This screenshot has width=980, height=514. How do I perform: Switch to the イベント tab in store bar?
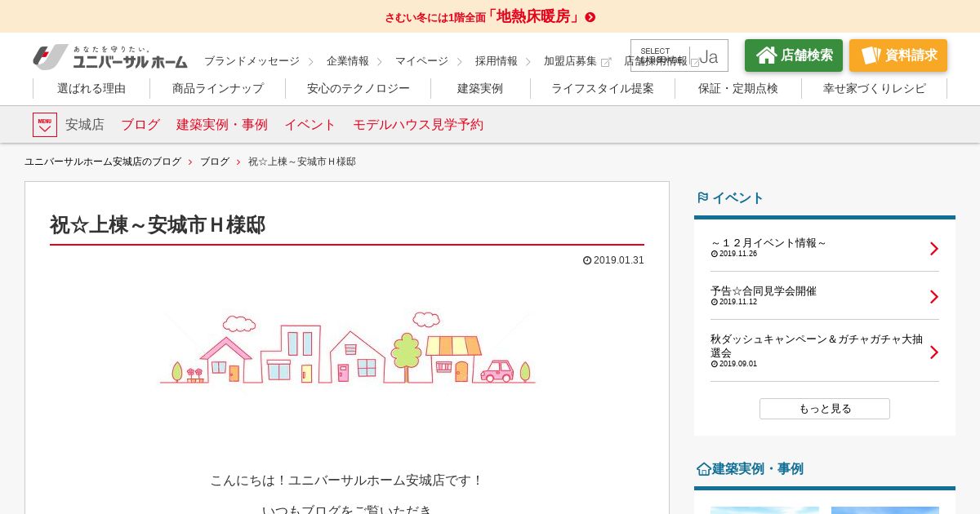310,125
